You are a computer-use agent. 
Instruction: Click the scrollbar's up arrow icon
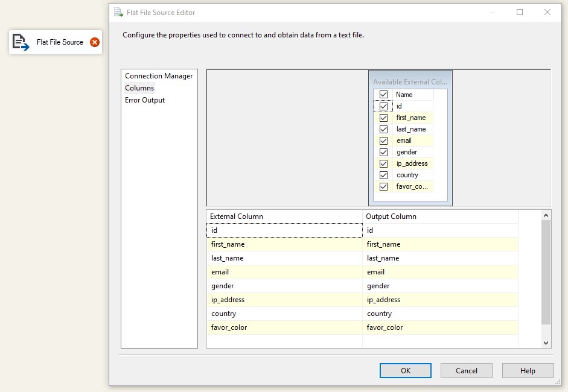coord(546,214)
